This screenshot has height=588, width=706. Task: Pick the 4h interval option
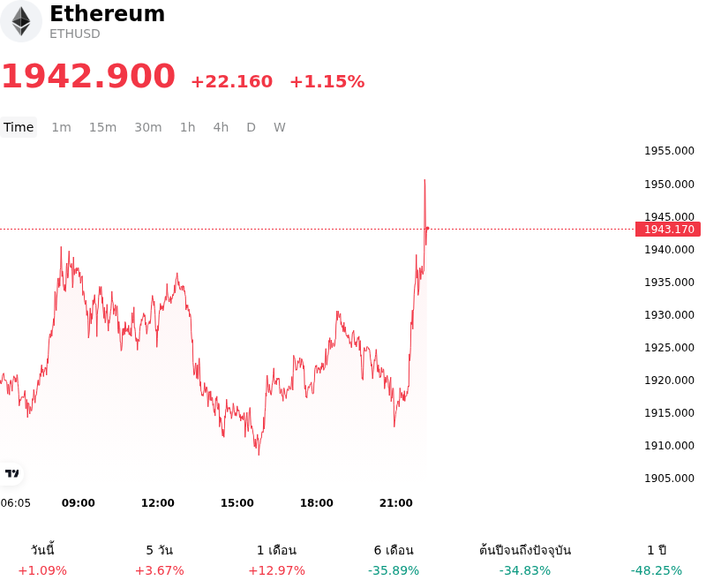tap(221, 127)
